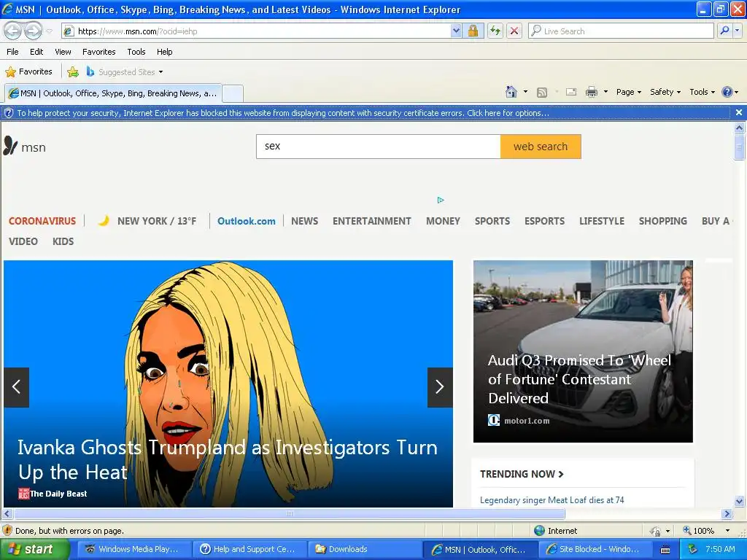Open the Recent Pages dropdown arrow
This screenshot has width=747, height=560.
[x=50, y=31]
